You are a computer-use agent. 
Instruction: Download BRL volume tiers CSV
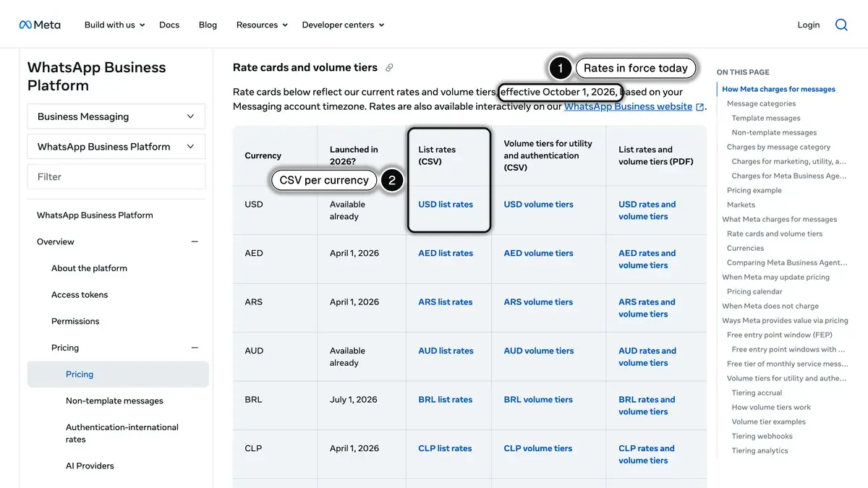click(x=538, y=400)
